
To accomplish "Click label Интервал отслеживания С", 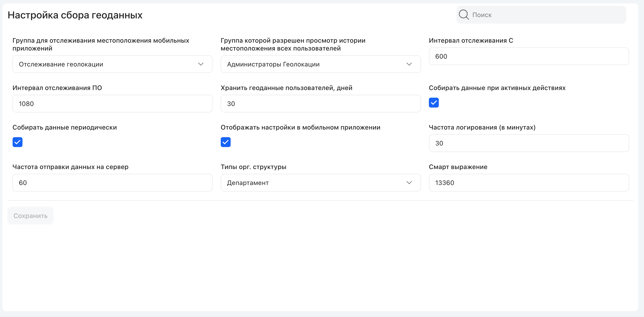I will (471, 40).
